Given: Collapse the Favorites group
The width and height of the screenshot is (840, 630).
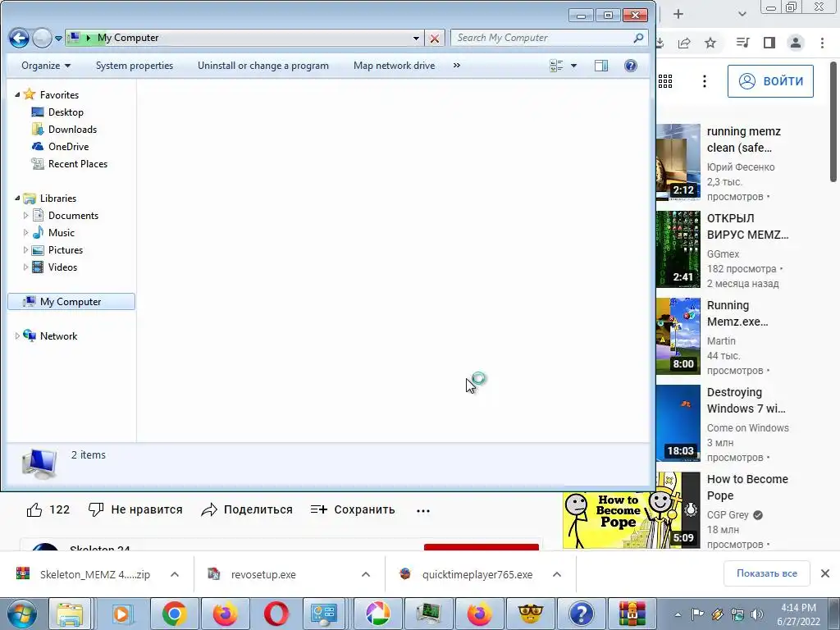Looking at the screenshot, I should [17, 95].
